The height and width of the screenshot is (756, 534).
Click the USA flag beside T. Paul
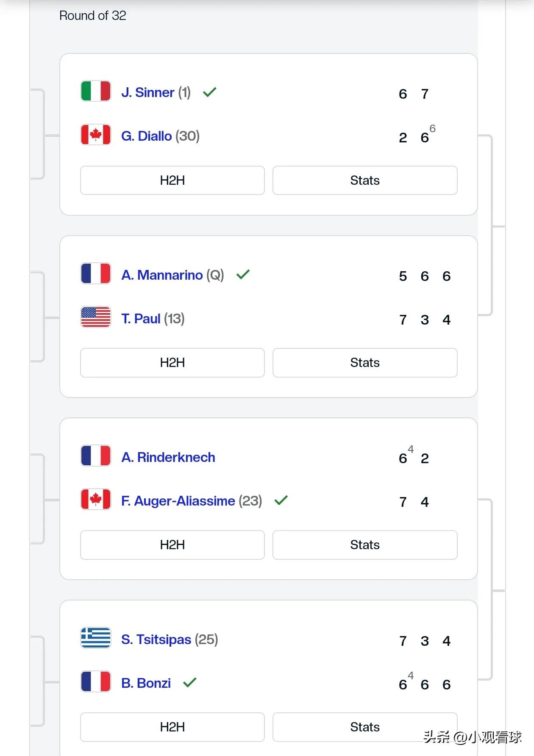click(96, 317)
